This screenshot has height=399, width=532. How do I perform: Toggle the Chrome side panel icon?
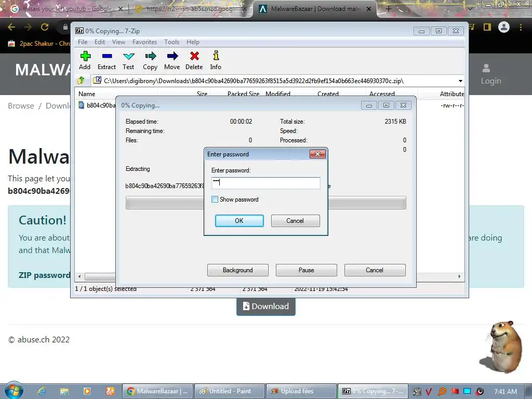(487, 27)
